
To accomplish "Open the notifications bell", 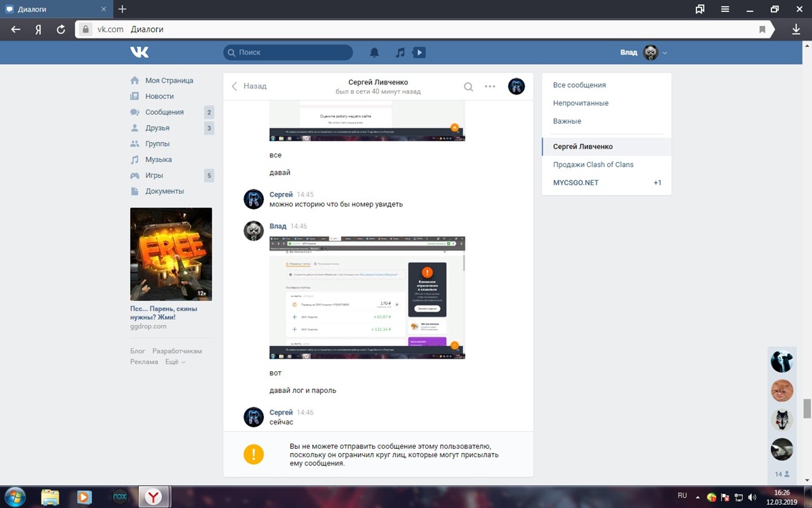I will coord(374,53).
